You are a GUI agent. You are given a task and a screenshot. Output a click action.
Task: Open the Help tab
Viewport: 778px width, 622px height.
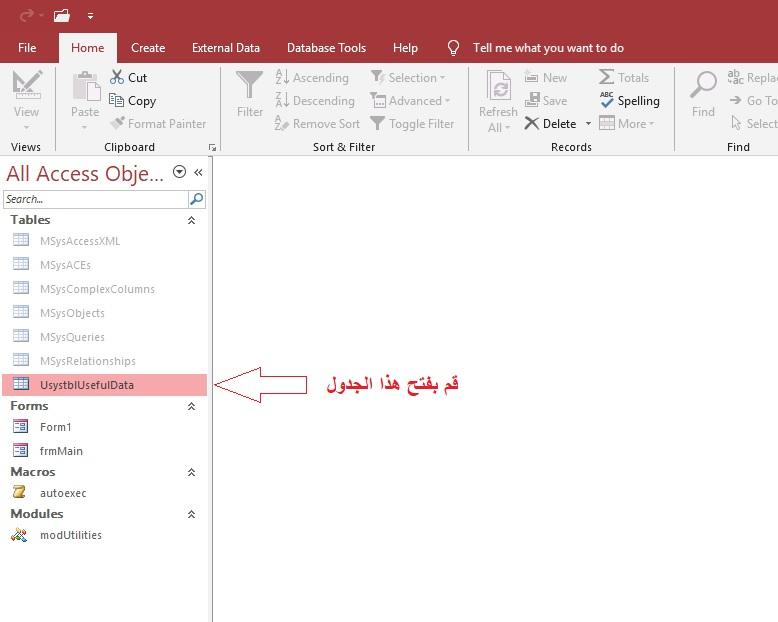(405, 48)
